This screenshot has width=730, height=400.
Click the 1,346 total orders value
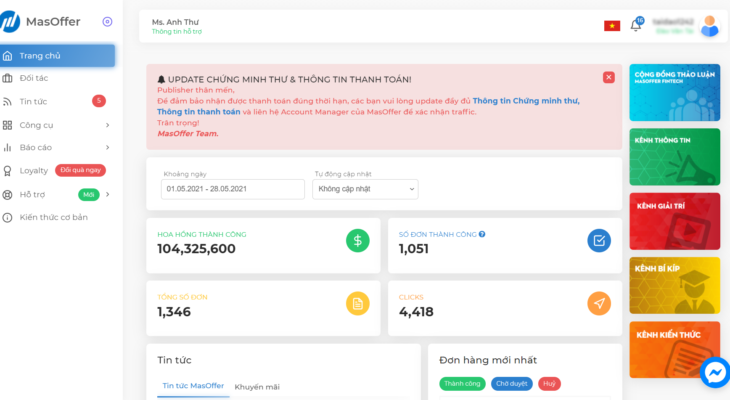click(x=174, y=312)
